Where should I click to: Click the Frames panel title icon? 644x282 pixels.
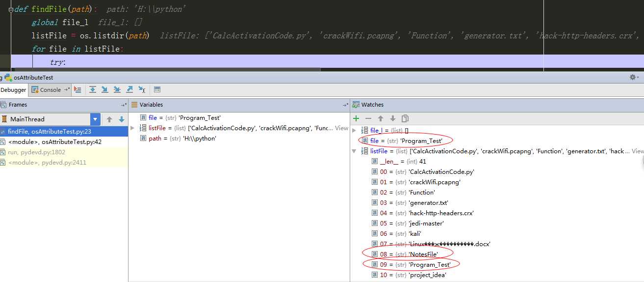[3, 105]
